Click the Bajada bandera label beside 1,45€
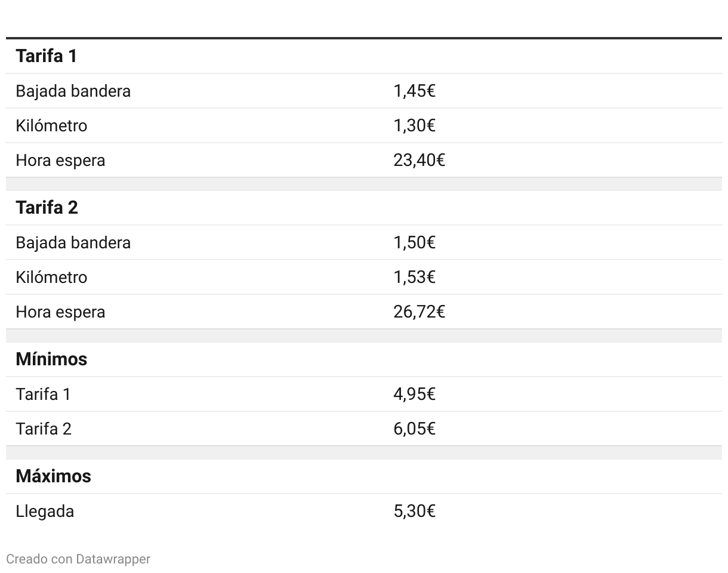 [x=73, y=91]
